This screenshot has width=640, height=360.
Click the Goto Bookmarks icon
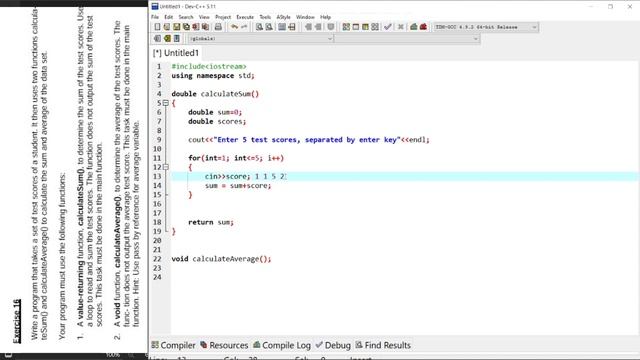pos(176,38)
